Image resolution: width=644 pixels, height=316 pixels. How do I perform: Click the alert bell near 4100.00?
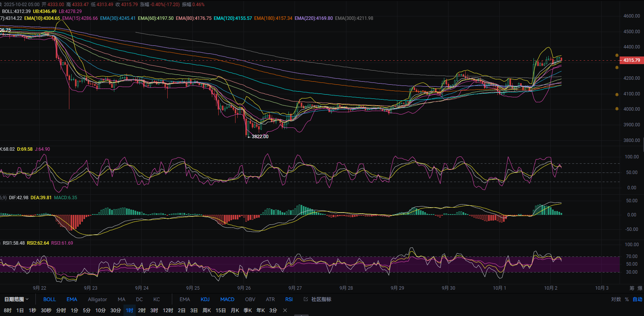tap(617, 94)
